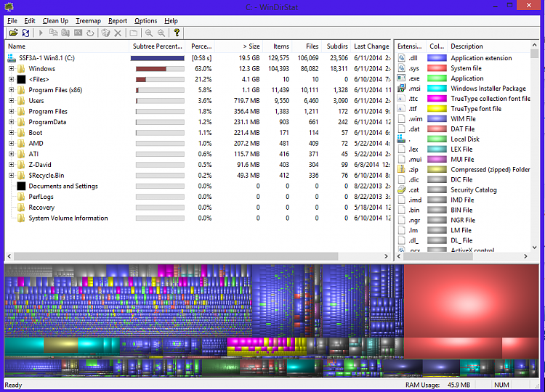The height and width of the screenshot is (392, 545).
Task: Click the Copy Path toolbar icon
Action: 53,33
